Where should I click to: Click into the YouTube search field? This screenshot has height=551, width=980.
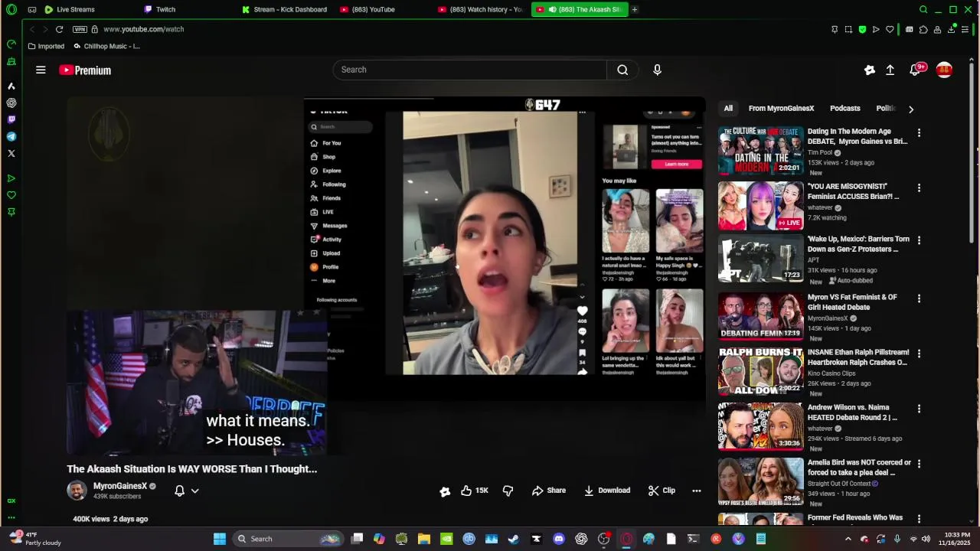coord(470,70)
